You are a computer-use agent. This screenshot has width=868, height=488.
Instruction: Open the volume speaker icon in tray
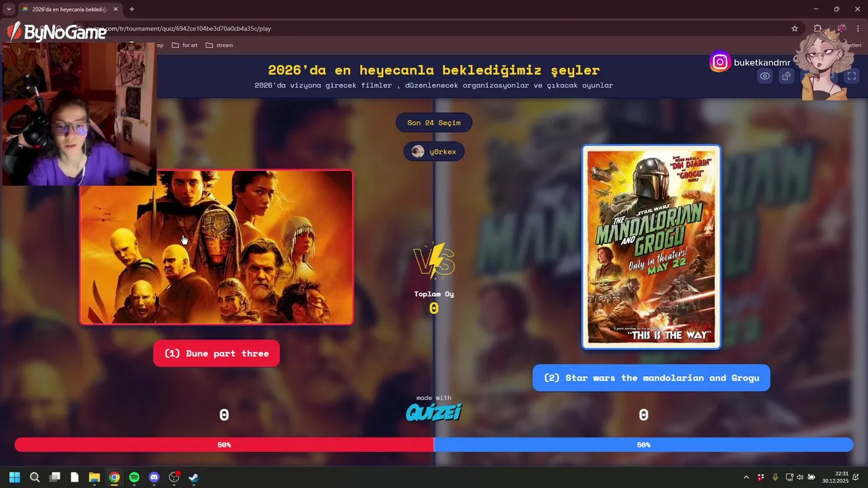pyautogui.click(x=800, y=477)
